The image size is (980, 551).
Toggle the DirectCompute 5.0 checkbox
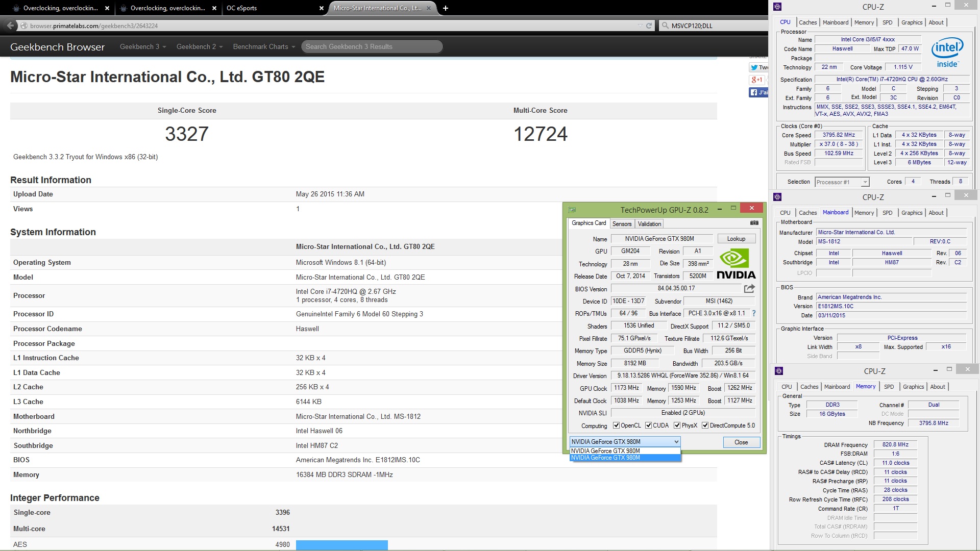705,425
